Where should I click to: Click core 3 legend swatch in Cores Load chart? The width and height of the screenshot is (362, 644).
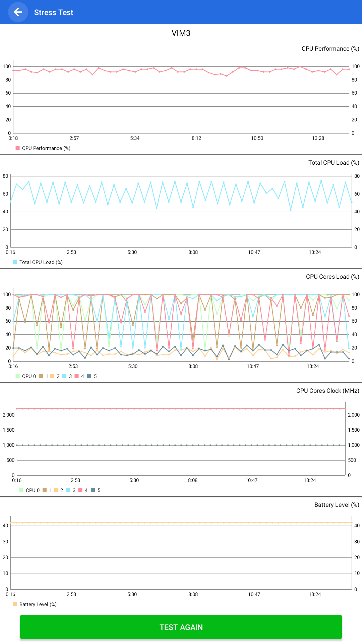coord(64,376)
